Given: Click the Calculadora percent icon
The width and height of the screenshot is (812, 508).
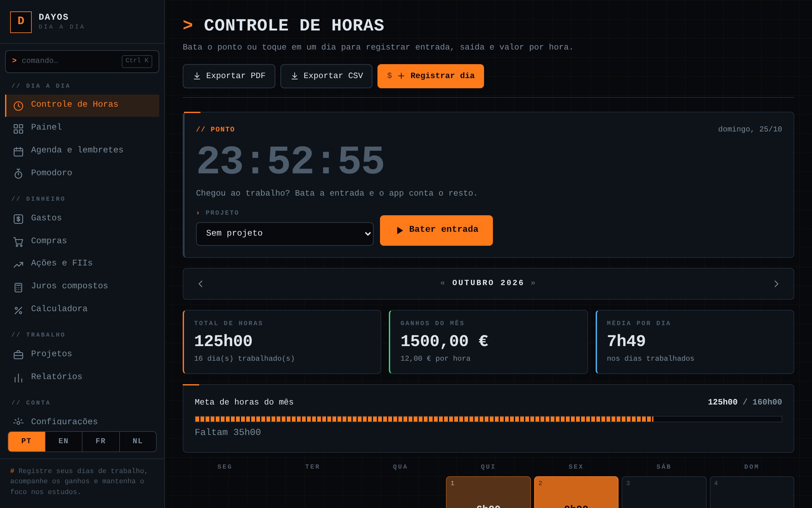Looking at the screenshot, I should point(18,311).
